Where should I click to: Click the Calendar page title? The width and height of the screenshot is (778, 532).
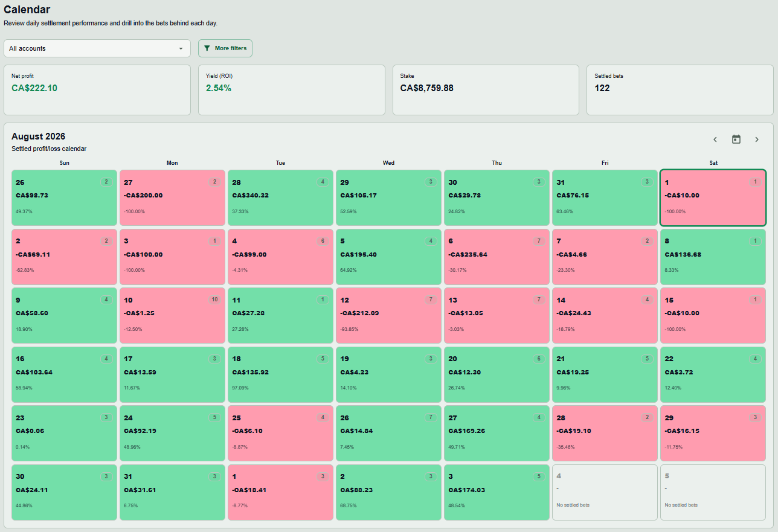pyautogui.click(x=27, y=10)
